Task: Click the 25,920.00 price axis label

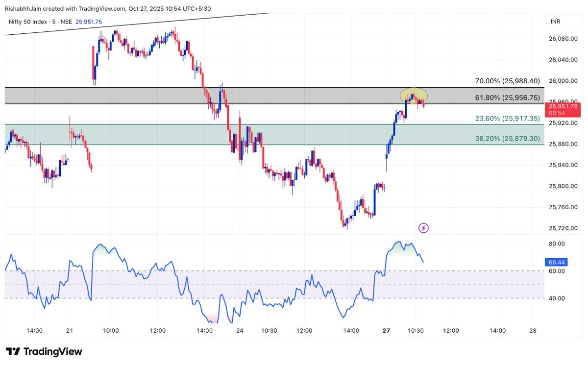Action: (563, 123)
